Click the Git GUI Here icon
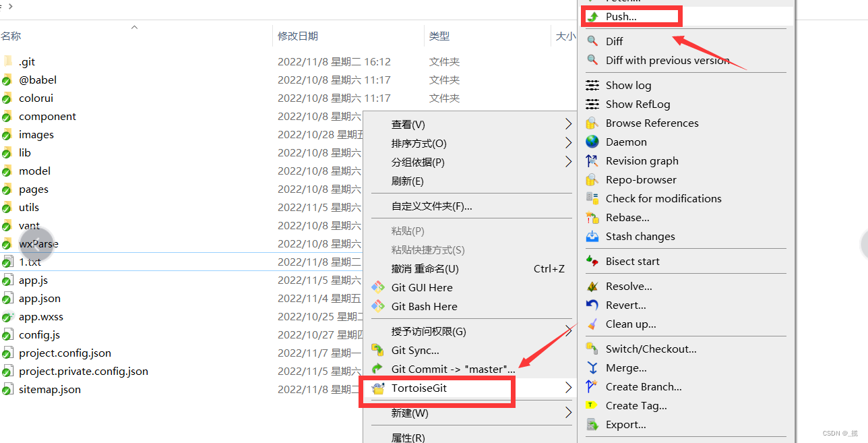This screenshot has width=868, height=443. (378, 287)
